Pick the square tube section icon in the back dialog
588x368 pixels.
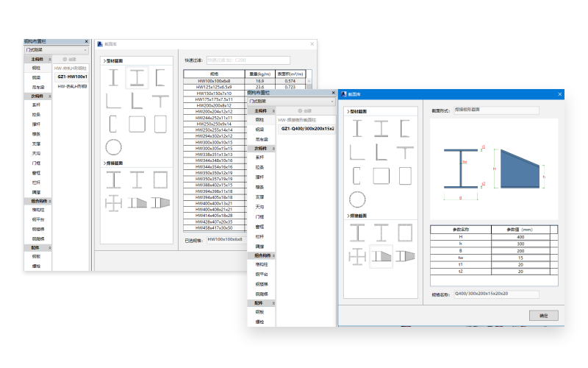pyautogui.click(x=137, y=124)
